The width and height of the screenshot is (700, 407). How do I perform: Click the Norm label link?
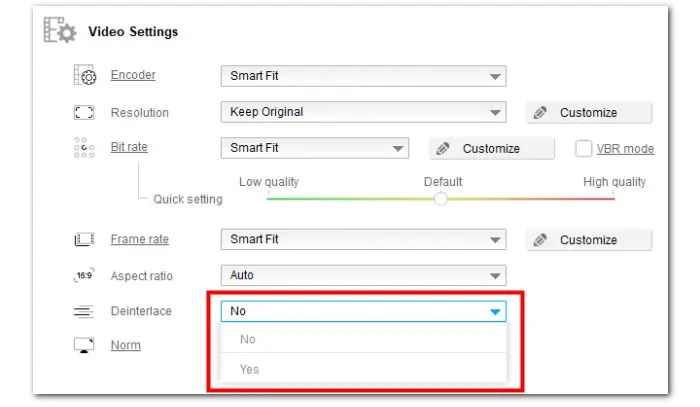(x=125, y=345)
